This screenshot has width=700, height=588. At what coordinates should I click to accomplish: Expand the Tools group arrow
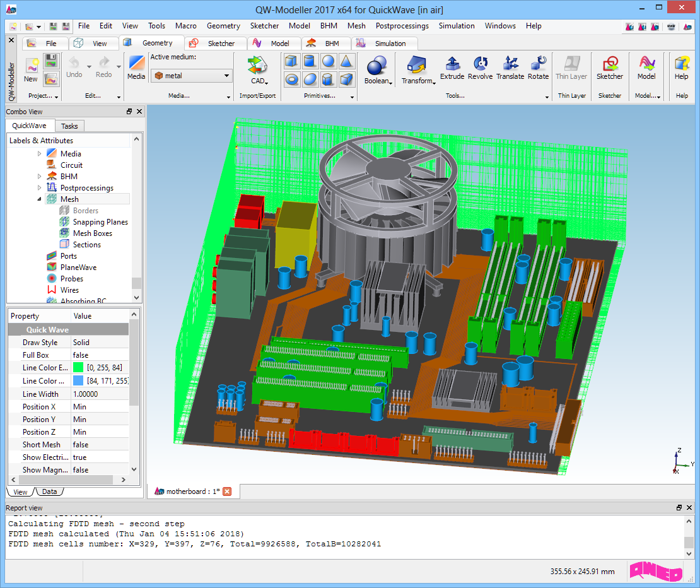coord(547,97)
